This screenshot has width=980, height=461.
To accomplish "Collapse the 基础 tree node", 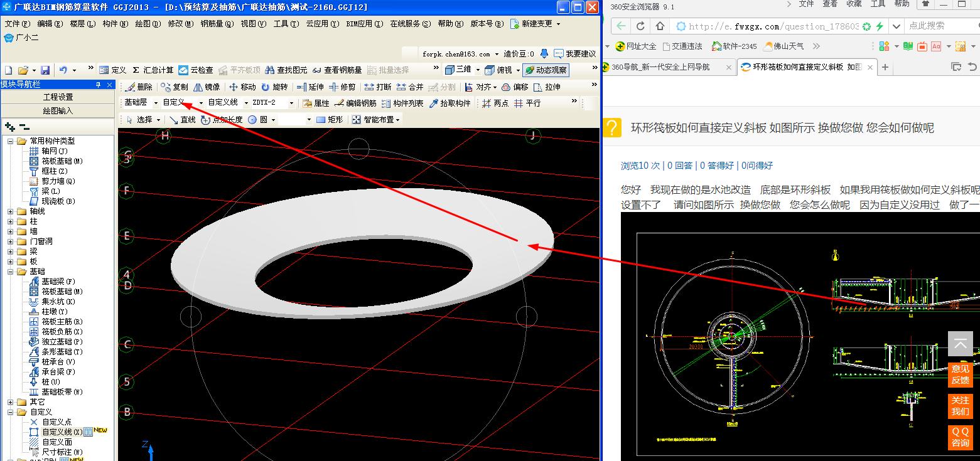I will pos(11,272).
